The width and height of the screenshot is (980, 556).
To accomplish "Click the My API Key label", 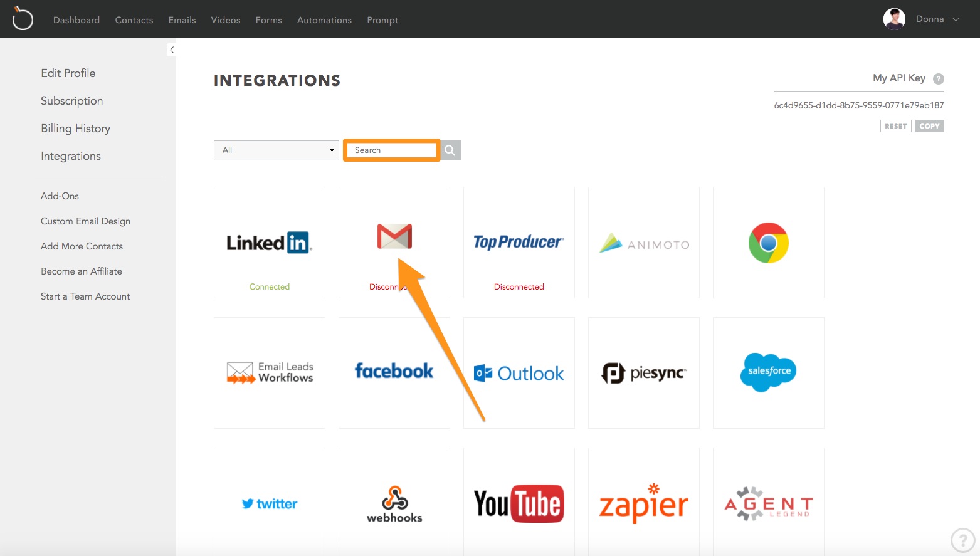I will click(899, 78).
